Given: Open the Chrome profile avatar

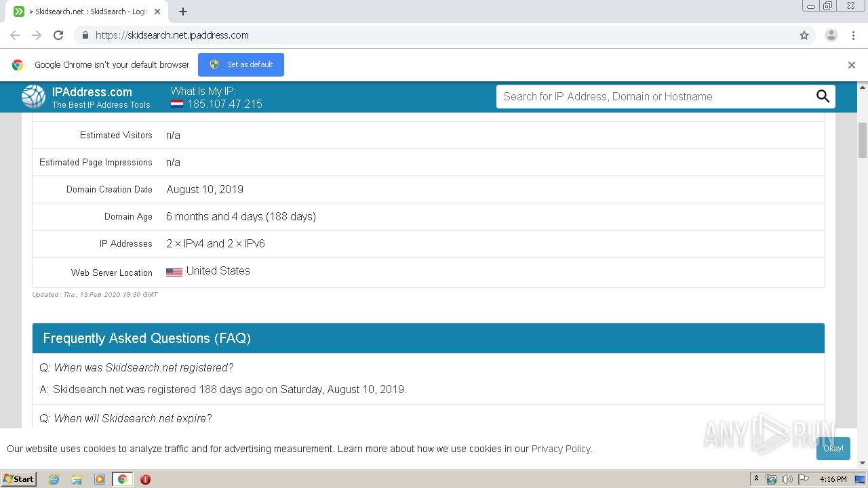Looking at the screenshot, I should tap(831, 35).
